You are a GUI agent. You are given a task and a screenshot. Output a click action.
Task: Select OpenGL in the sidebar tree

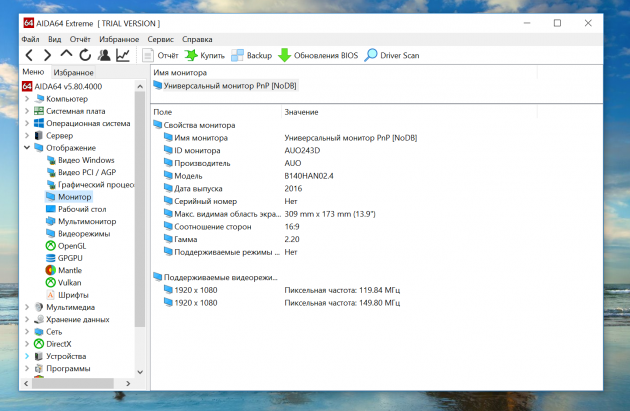[x=71, y=245]
